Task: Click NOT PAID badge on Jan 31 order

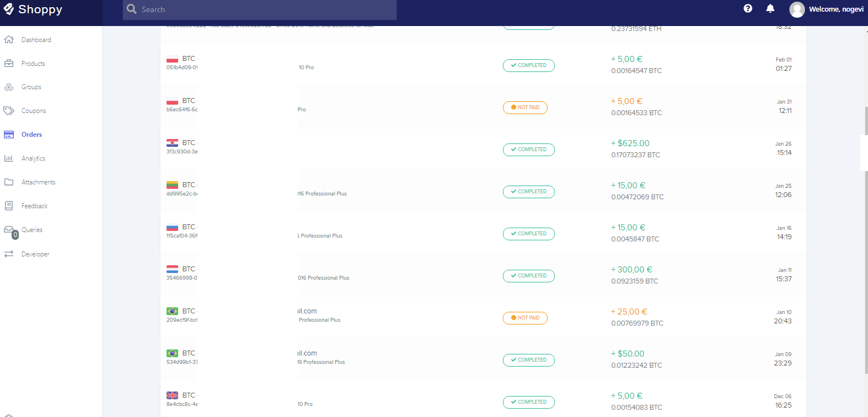Action: (525, 107)
